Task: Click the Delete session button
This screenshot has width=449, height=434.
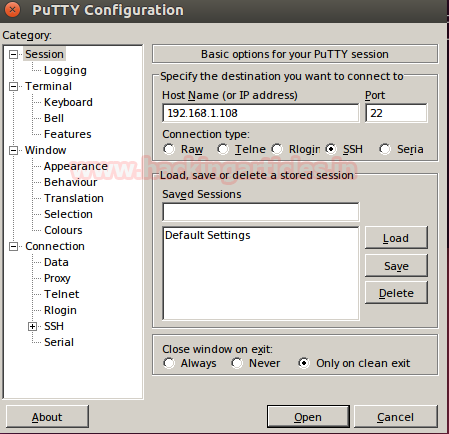Action: click(396, 293)
